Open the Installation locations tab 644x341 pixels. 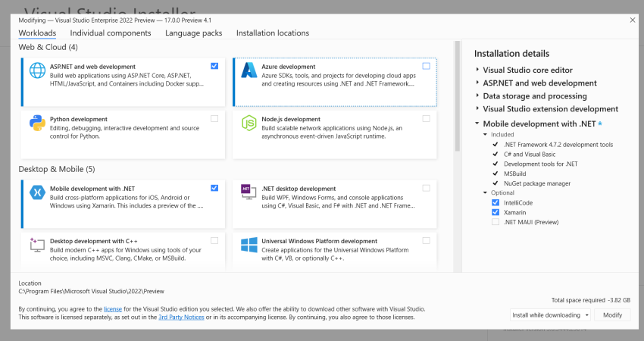coord(273,33)
